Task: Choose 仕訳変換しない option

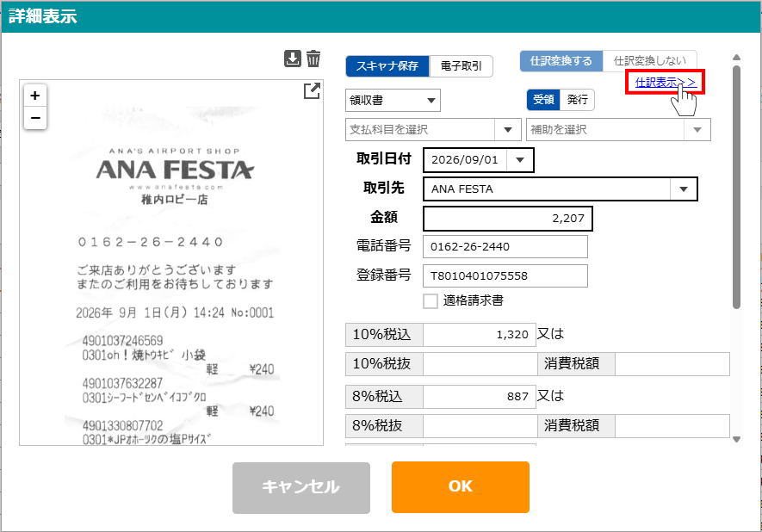Action: pos(650,61)
